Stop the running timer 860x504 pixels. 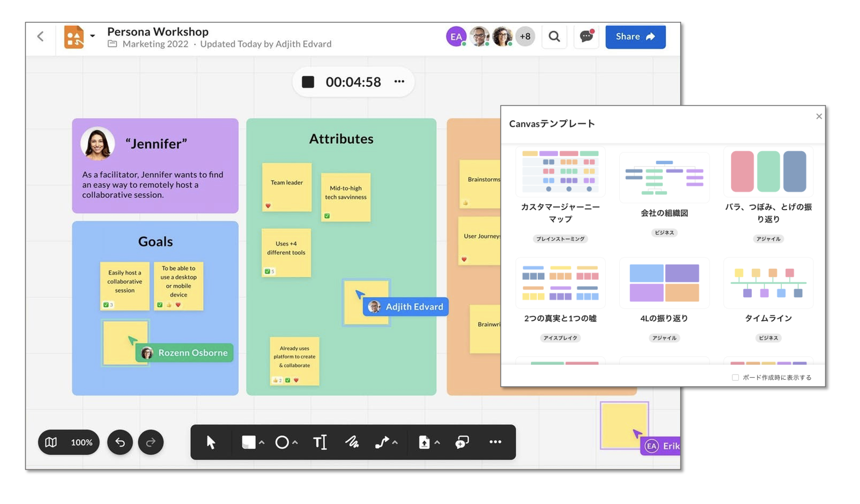point(309,82)
